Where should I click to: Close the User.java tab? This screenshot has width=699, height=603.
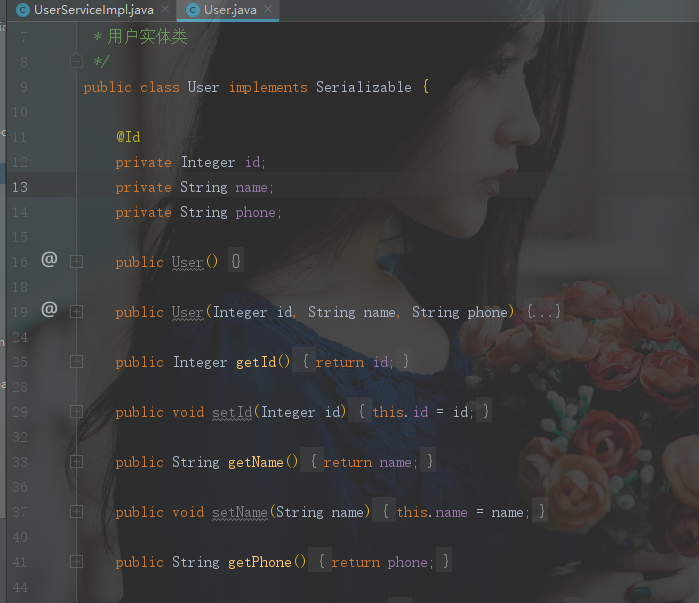pos(268,9)
